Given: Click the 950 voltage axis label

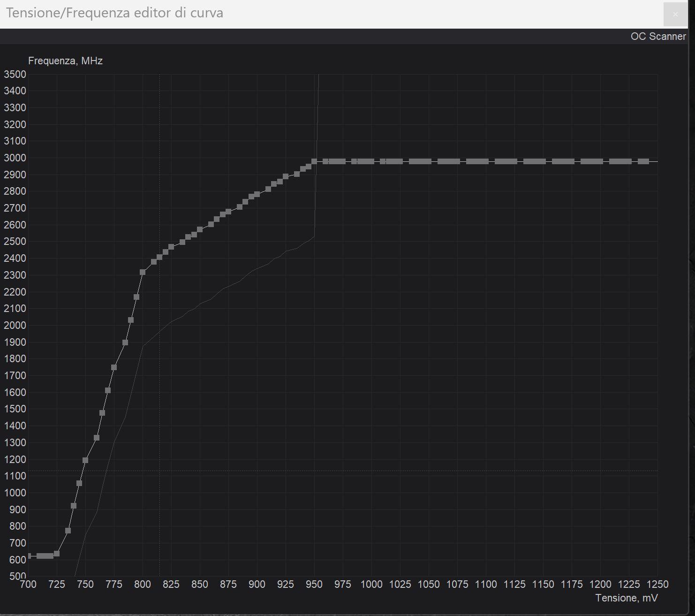Looking at the screenshot, I should (314, 585).
